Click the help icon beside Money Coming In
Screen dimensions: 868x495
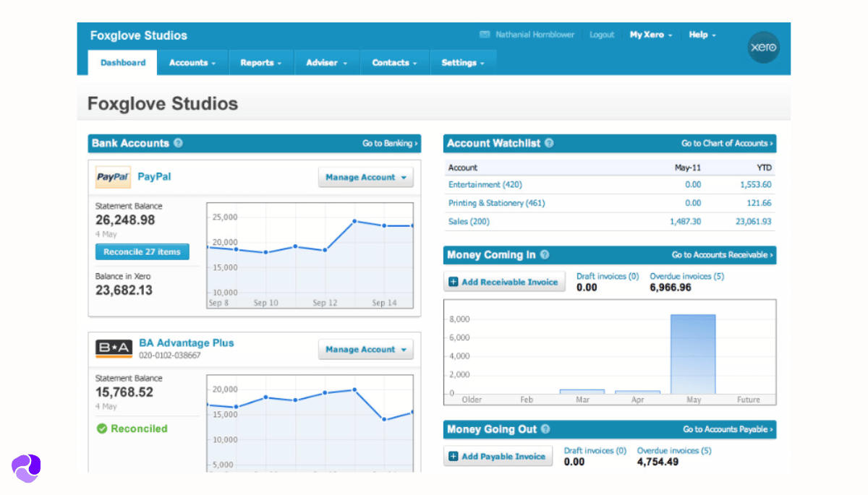pos(545,254)
